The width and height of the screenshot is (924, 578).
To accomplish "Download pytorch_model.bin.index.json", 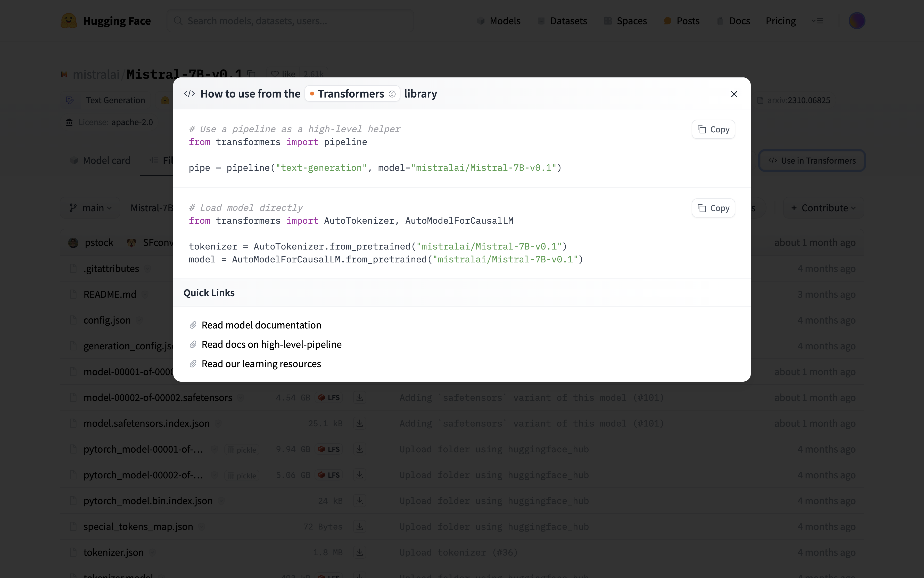I will click(x=359, y=501).
